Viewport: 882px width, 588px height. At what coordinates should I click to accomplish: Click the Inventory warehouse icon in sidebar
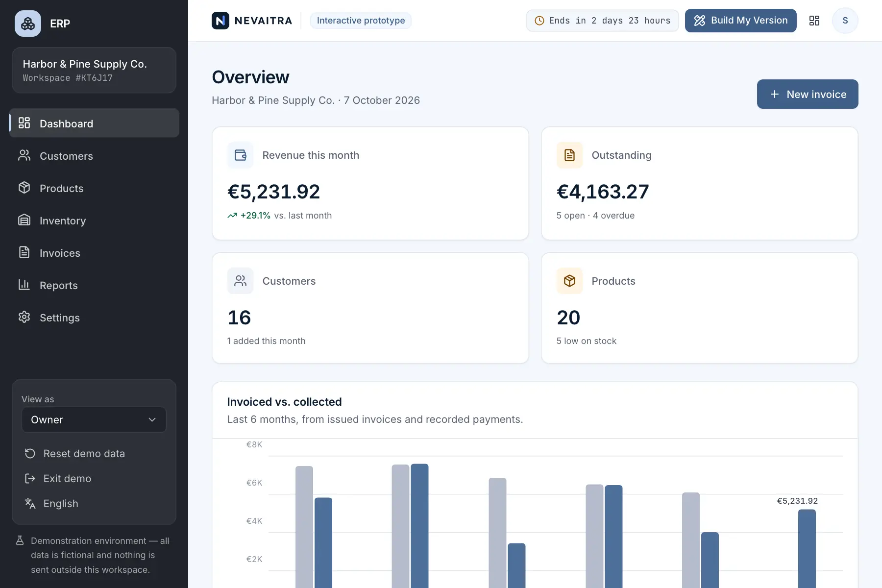pyautogui.click(x=24, y=220)
